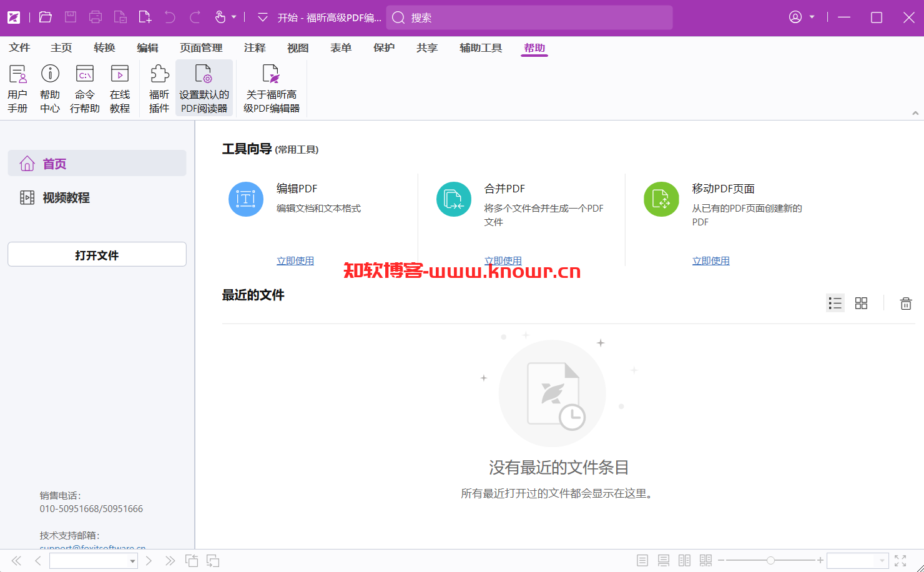Viewport: 924px width, 572px height.
Task: Click the new blank page icon
Action: tap(145, 17)
